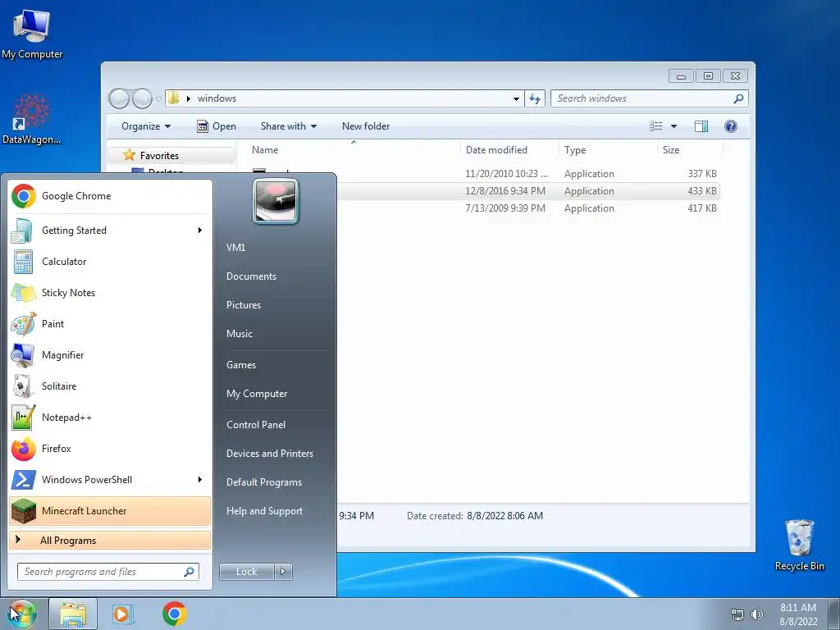Open Windows Media Player taskbar icon
Screen dimensions: 840x630
123,614
